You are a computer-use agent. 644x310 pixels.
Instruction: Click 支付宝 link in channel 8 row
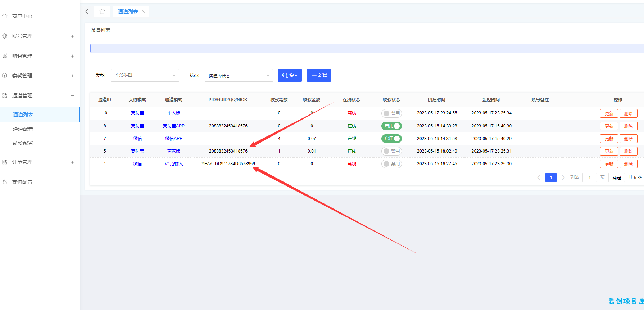tap(137, 126)
